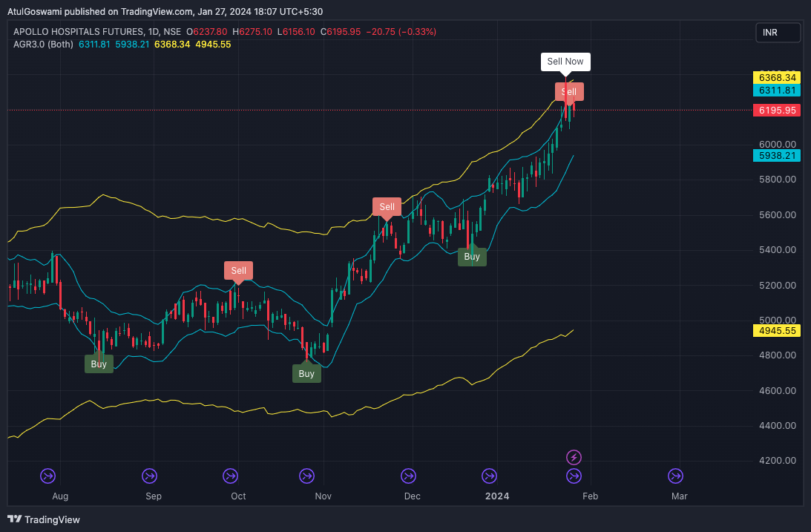Click the AtulGoswami author name
811x532 pixels.
pos(34,11)
